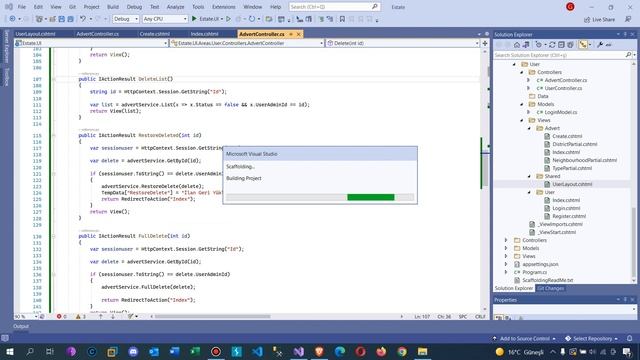
Task: Open Visual Studio from the taskbar
Action: coord(298,351)
